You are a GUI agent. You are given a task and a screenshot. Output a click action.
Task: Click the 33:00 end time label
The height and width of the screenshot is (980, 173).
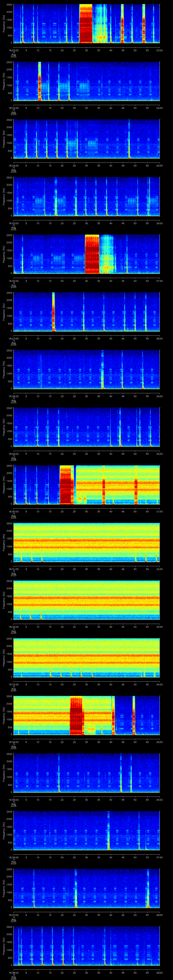tap(159, 627)
